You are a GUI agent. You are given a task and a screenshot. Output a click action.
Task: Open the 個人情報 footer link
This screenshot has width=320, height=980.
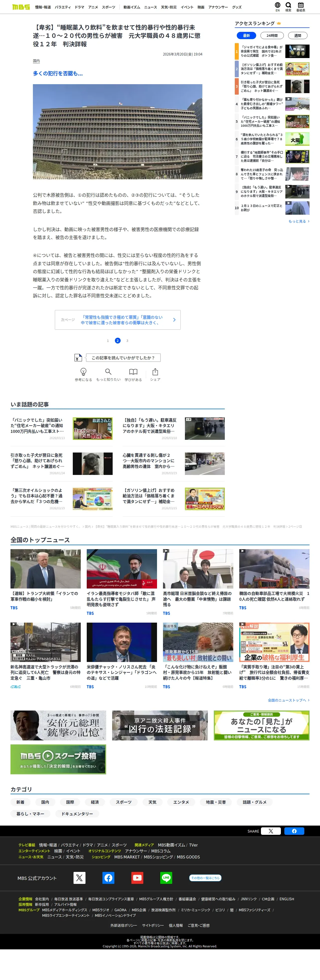point(175,925)
